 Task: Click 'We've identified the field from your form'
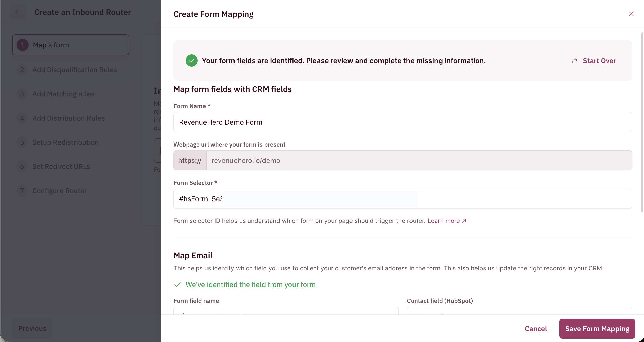251,284
